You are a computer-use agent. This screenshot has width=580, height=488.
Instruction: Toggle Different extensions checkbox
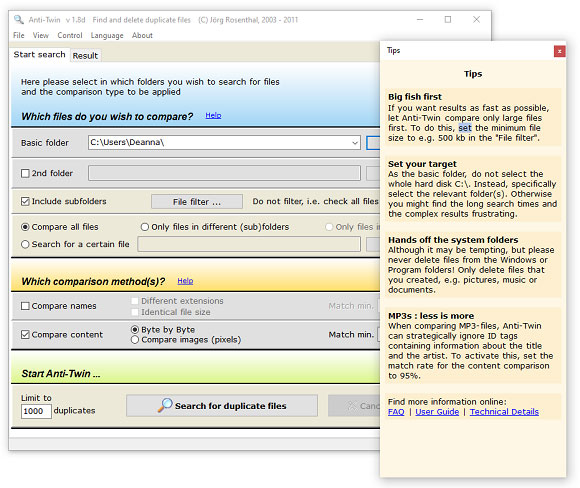[x=135, y=301]
